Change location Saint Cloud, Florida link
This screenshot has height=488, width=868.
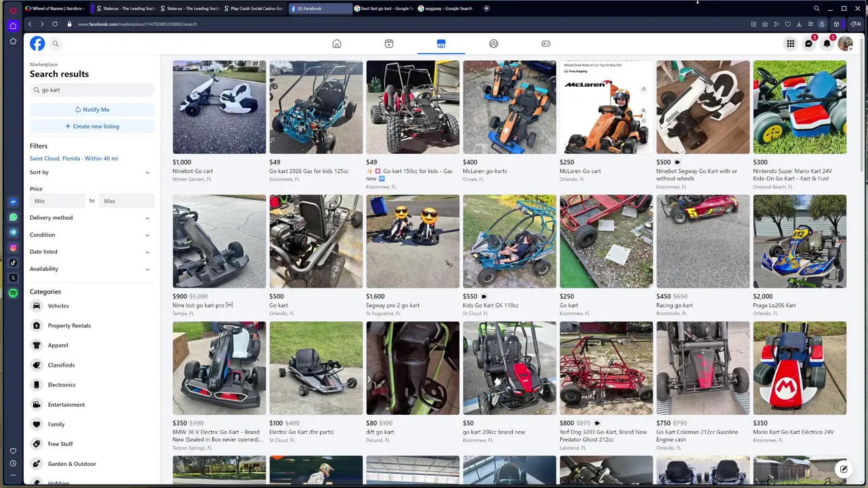(x=74, y=159)
